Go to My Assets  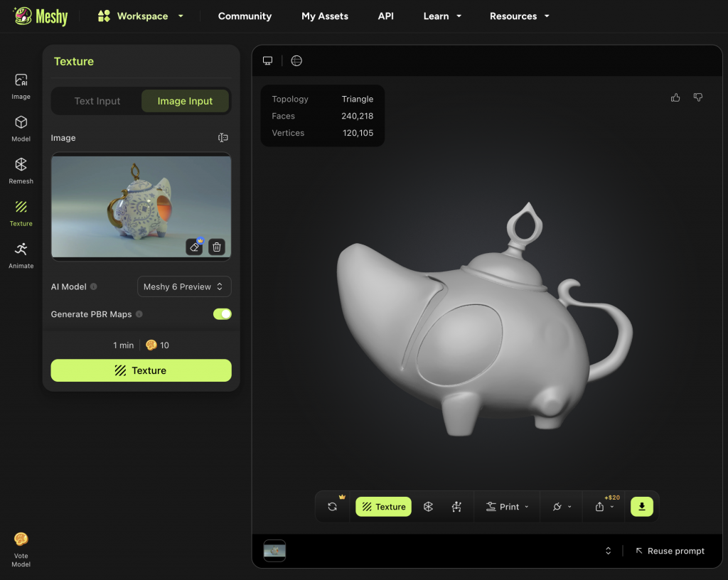(x=325, y=16)
